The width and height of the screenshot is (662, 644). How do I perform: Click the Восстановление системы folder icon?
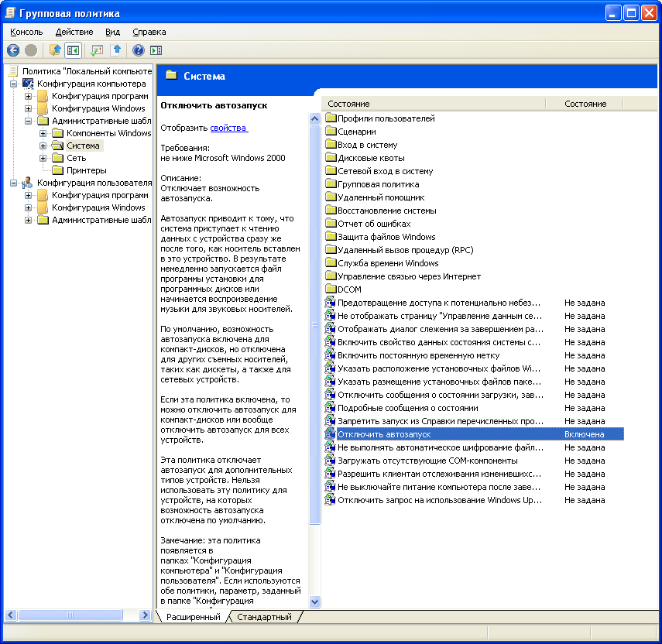tap(331, 211)
